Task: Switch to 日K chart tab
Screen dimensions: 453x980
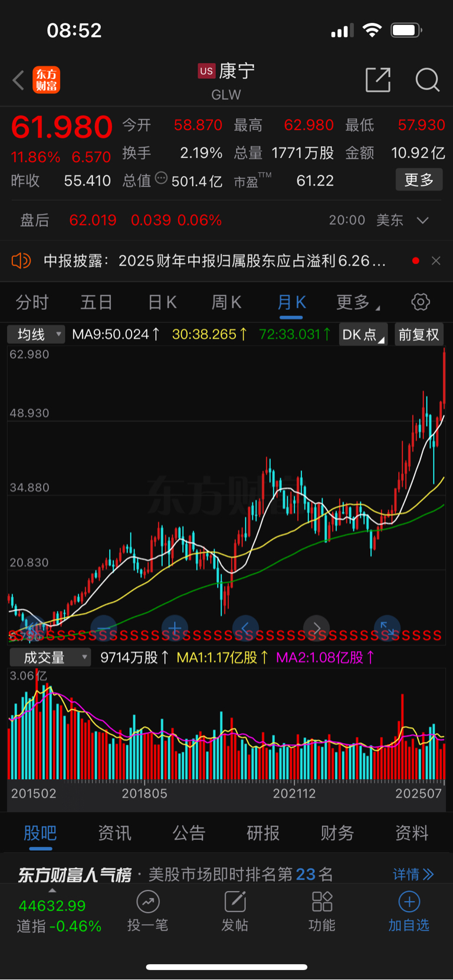Action: tap(162, 302)
